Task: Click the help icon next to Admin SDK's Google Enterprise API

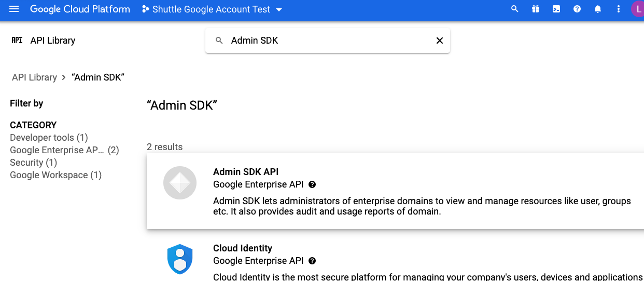Action: (312, 184)
